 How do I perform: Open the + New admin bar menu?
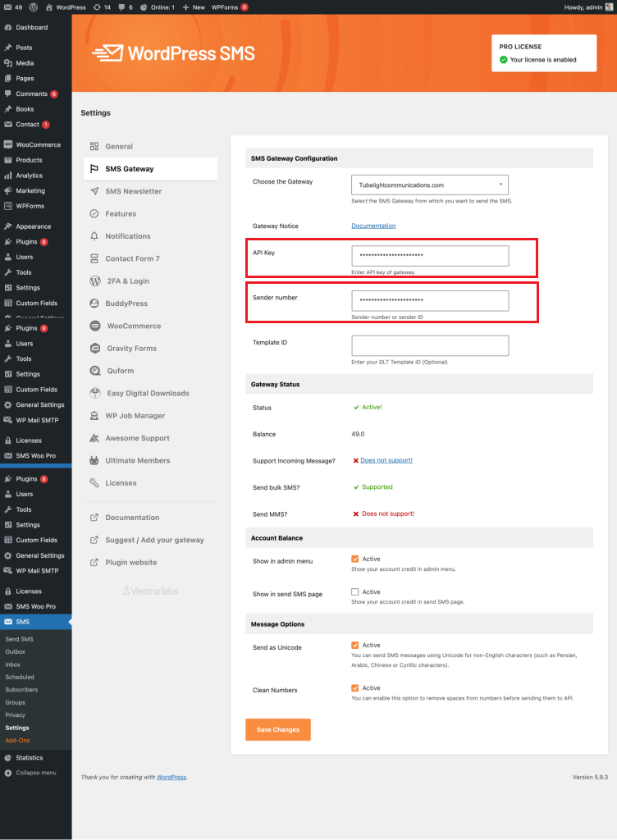click(194, 7)
